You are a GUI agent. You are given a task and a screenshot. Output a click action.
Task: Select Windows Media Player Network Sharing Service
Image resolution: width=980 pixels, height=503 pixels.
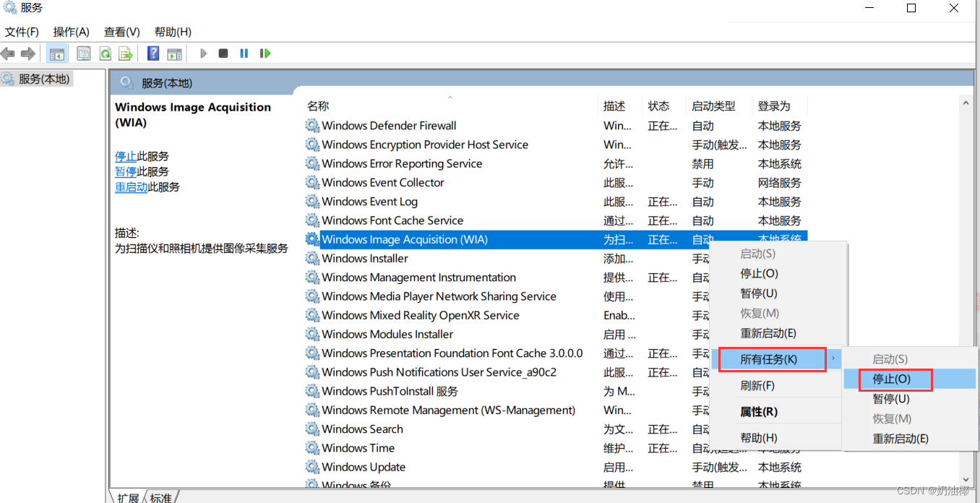click(439, 296)
